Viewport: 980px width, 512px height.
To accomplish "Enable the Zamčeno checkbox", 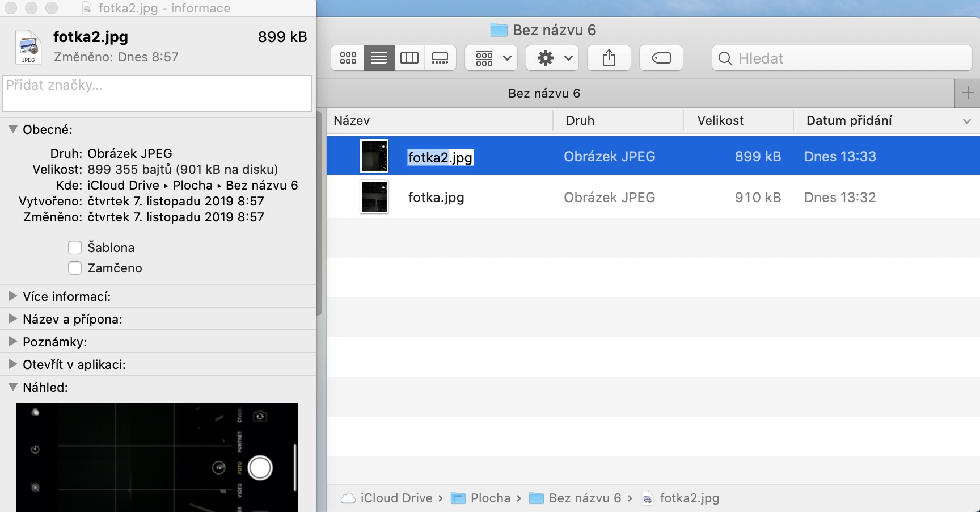I will coord(75,268).
